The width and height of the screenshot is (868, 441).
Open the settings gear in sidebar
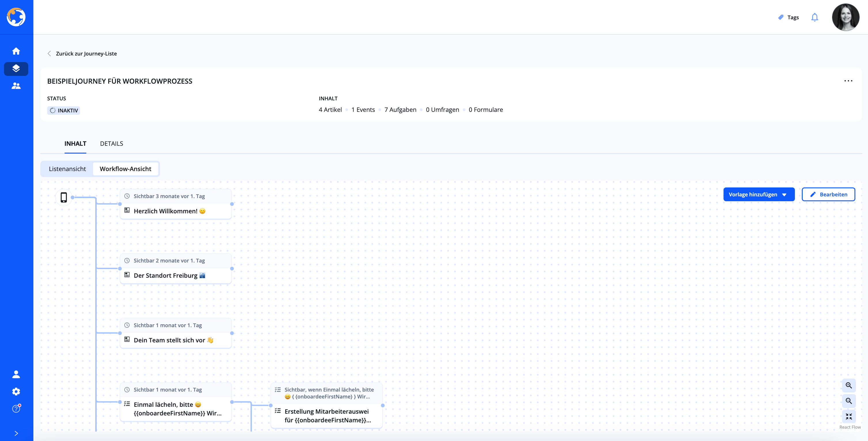pos(16,392)
